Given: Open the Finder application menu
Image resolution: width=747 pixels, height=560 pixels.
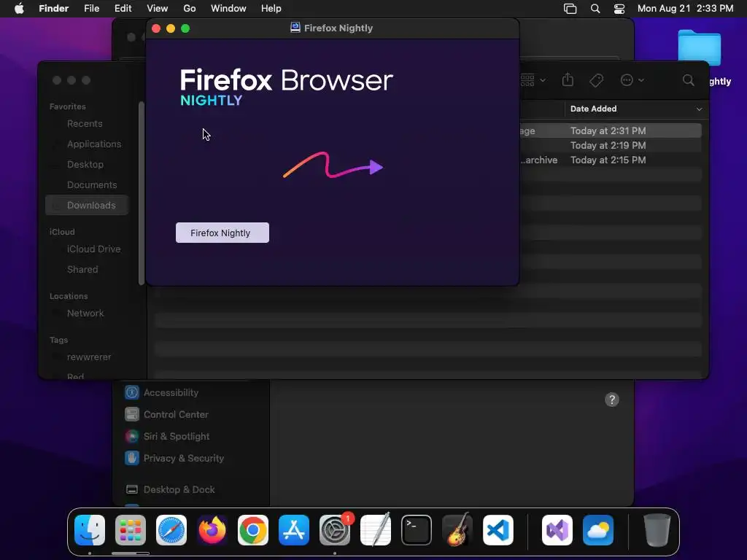Looking at the screenshot, I should [x=54, y=9].
